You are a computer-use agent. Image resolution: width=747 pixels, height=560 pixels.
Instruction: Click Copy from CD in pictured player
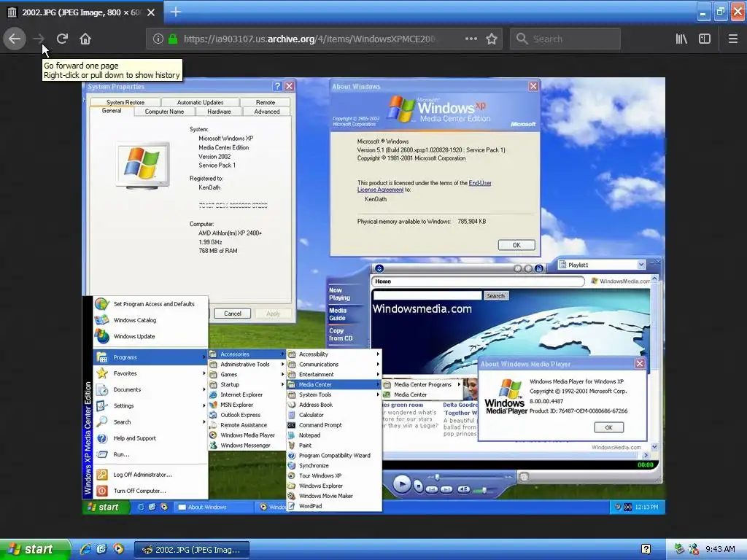341,334
